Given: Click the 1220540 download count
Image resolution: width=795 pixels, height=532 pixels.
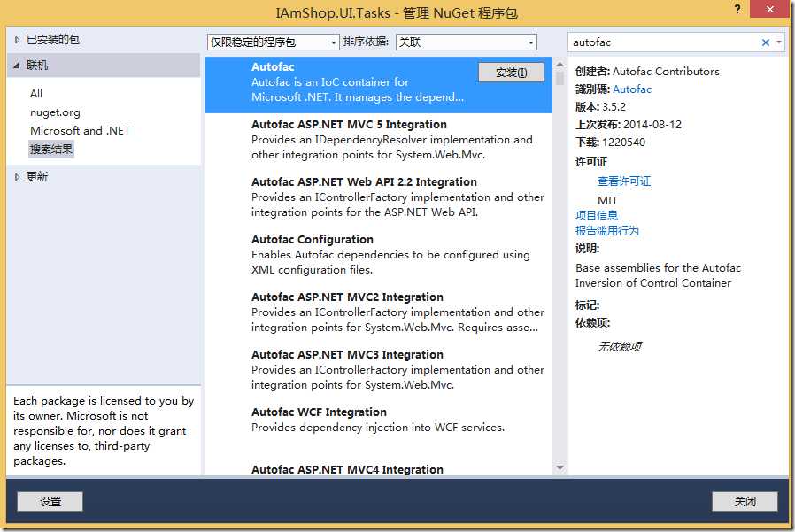Looking at the screenshot, I should coord(623,143).
